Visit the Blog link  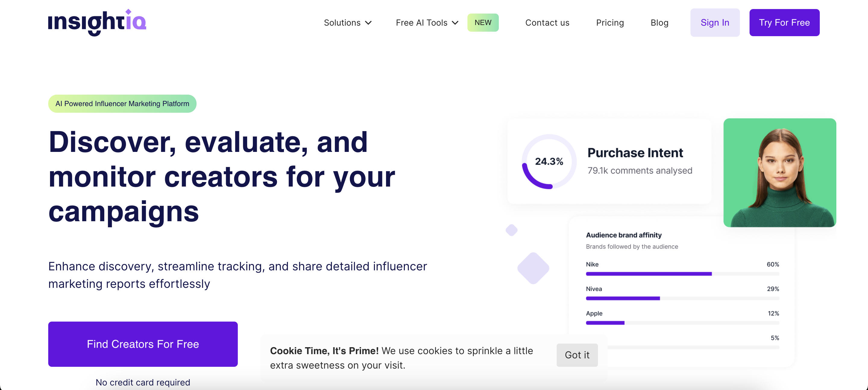[x=659, y=23]
